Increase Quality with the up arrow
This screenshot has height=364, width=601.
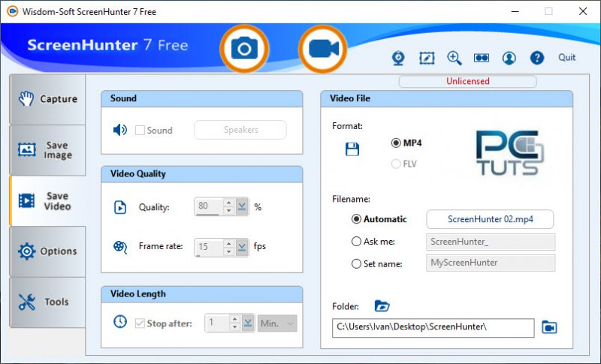click(x=229, y=203)
